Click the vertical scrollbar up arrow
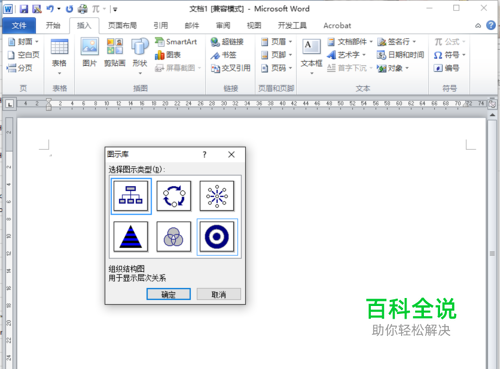Screen dimensions: 500x369 [x=492, y=115]
